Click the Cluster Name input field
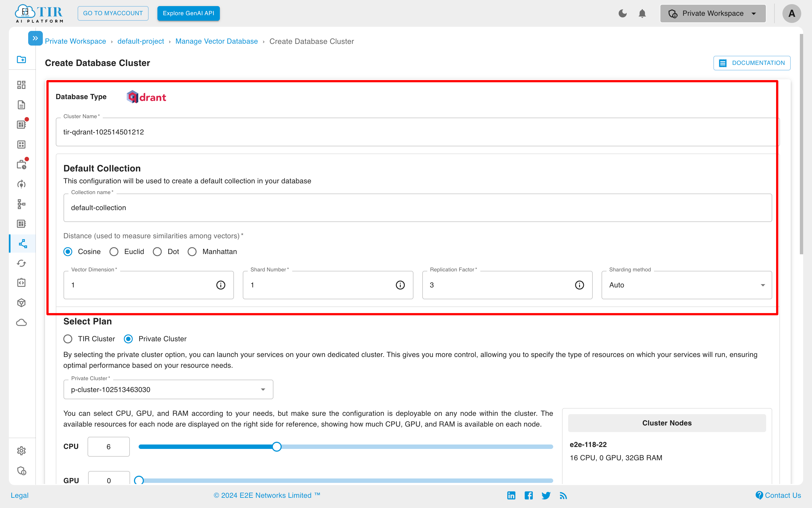This screenshot has height=508, width=812. point(417,132)
